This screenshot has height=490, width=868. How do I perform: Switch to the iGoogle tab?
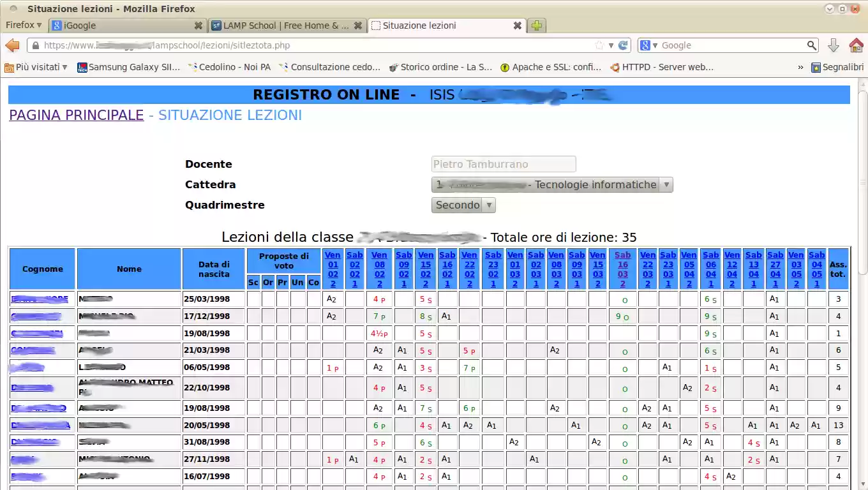click(121, 26)
